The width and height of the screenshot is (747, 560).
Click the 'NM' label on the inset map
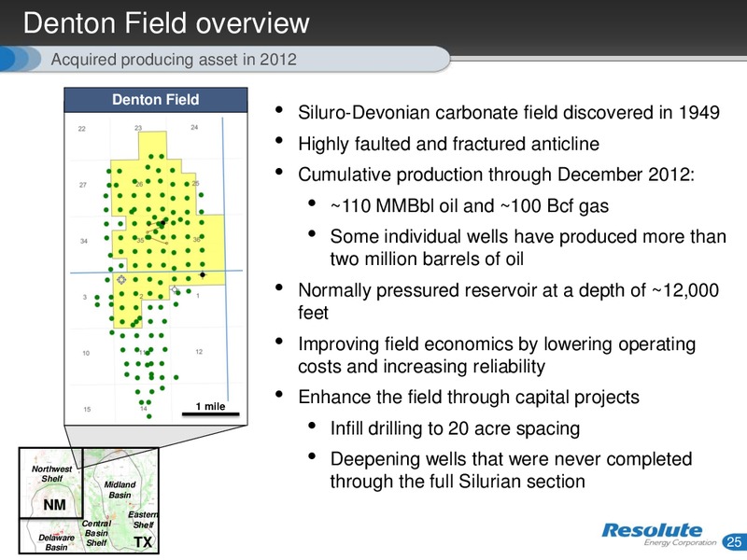[x=54, y=504]
